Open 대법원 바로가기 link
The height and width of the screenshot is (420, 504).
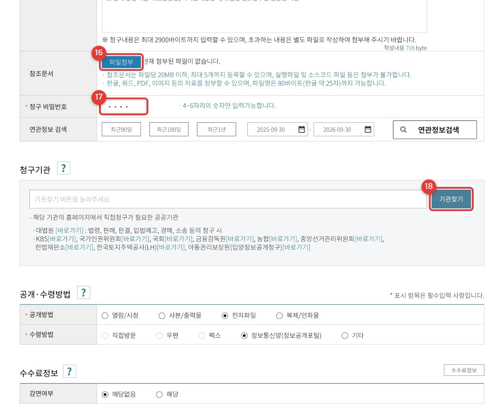pyautogui.click(x=69, y=230)
